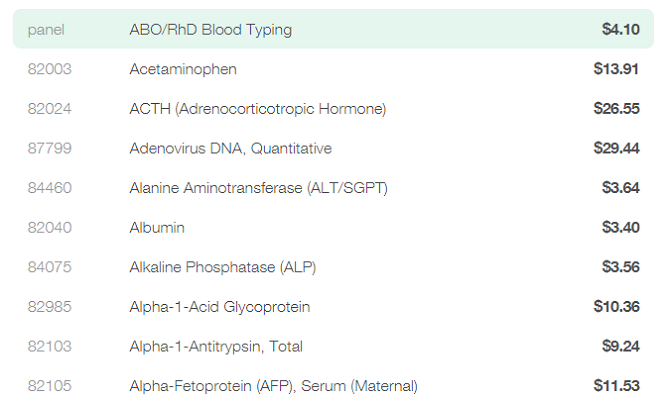
Task: Open ACTH (Adrenocorticotropic Hormone) entry
Action: click(x=333, y=109)
